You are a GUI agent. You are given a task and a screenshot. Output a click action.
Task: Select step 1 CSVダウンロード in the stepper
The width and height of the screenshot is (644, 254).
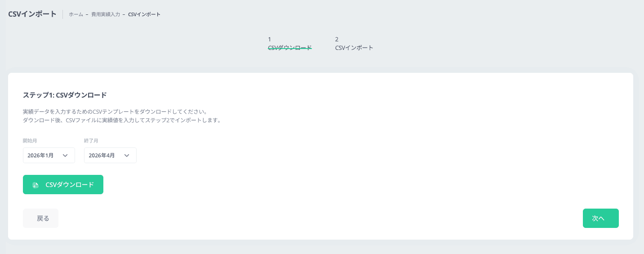click(x=290, y=44)
